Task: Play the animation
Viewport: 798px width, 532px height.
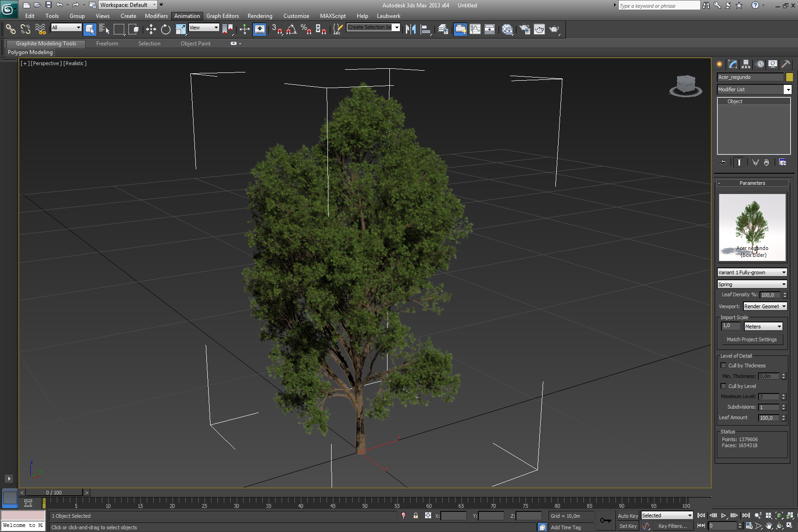Action: 724,515
